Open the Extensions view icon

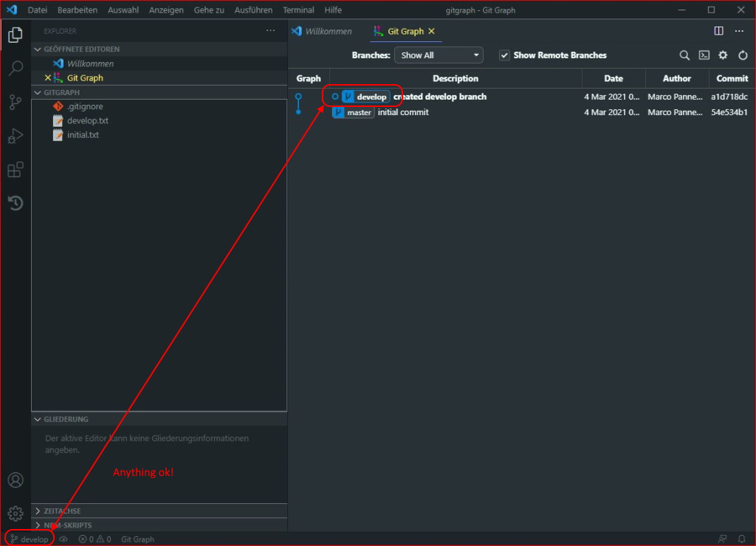click(16, 170)
